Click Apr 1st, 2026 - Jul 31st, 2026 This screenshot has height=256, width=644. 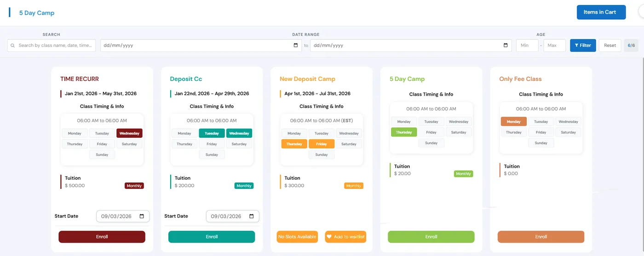[x=317, y=94]
